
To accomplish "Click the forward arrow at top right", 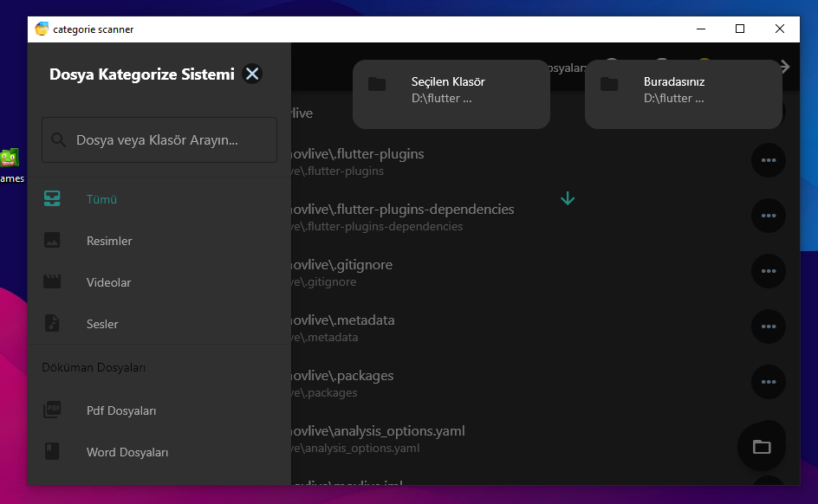I will 784,67.
